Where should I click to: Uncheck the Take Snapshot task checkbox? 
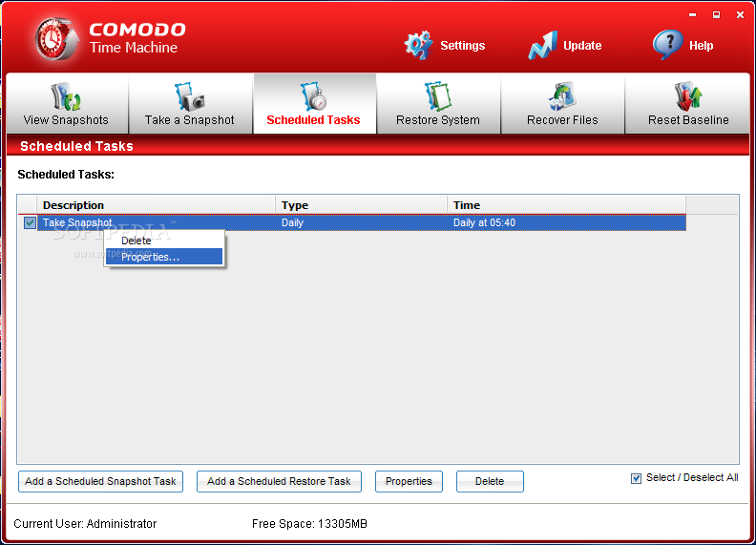pos(30,222)
